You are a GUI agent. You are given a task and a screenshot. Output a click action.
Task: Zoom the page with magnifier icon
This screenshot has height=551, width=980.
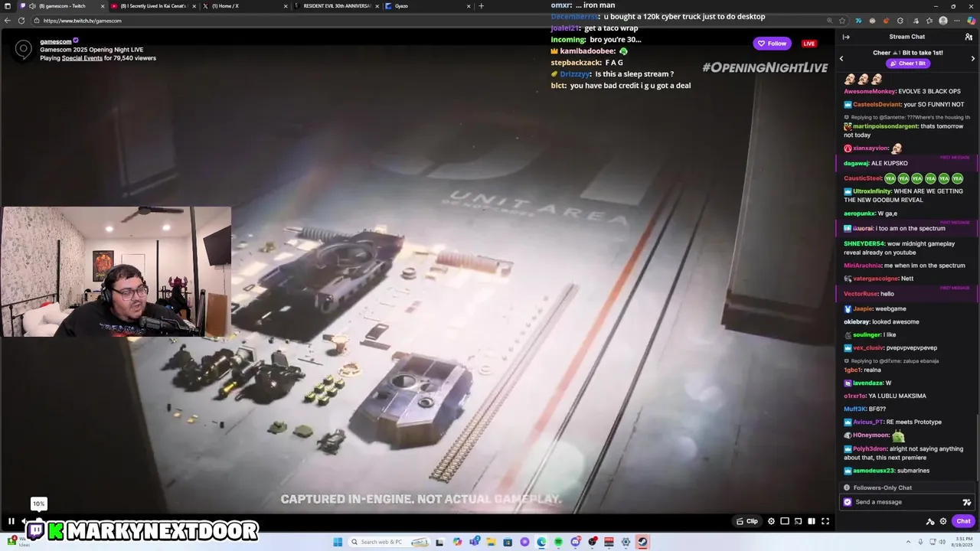tap(828, 21)
